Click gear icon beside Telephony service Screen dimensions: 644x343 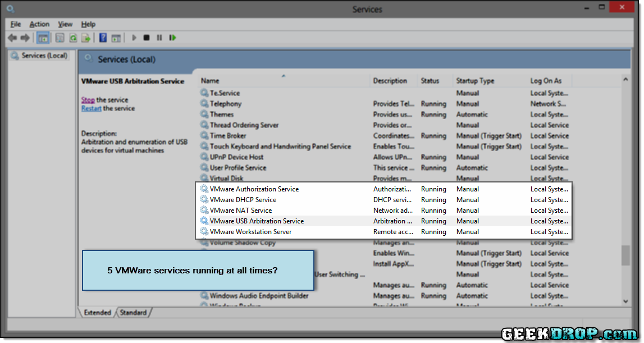(204, 103)
